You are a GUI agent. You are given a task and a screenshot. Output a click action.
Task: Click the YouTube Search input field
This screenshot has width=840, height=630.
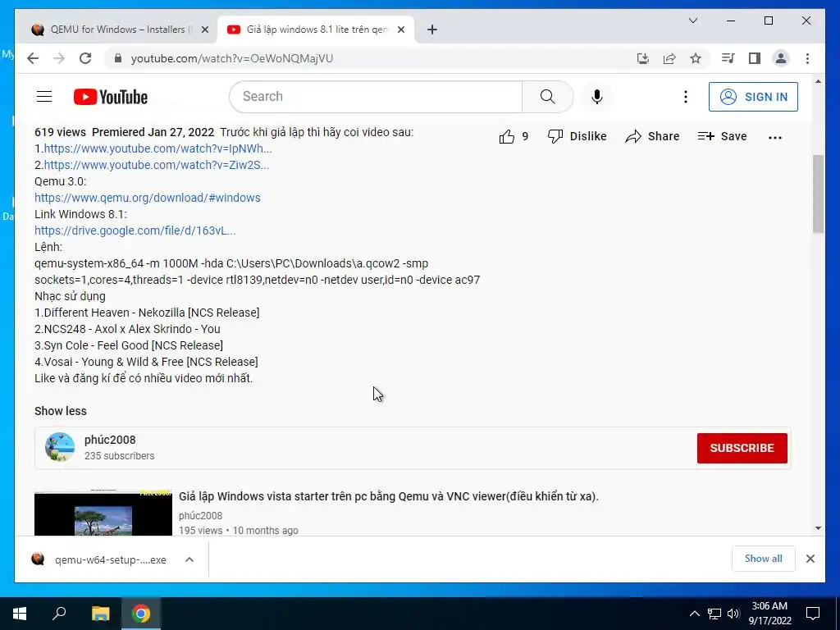click(x=376, y=97)
